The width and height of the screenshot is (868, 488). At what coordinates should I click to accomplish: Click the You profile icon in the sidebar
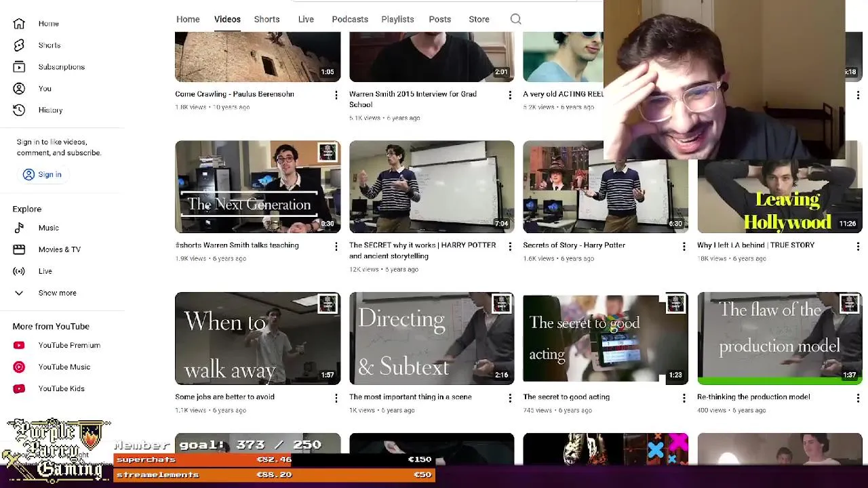point(19,89)
